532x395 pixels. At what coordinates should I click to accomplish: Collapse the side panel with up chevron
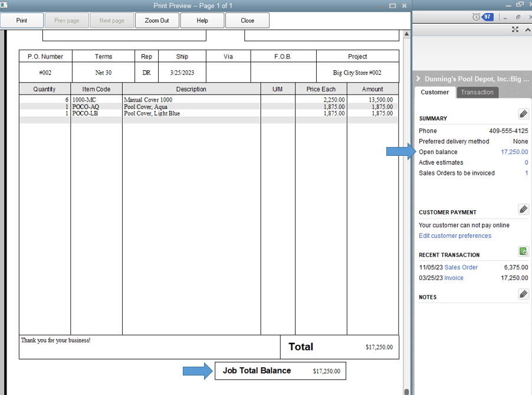528,30
